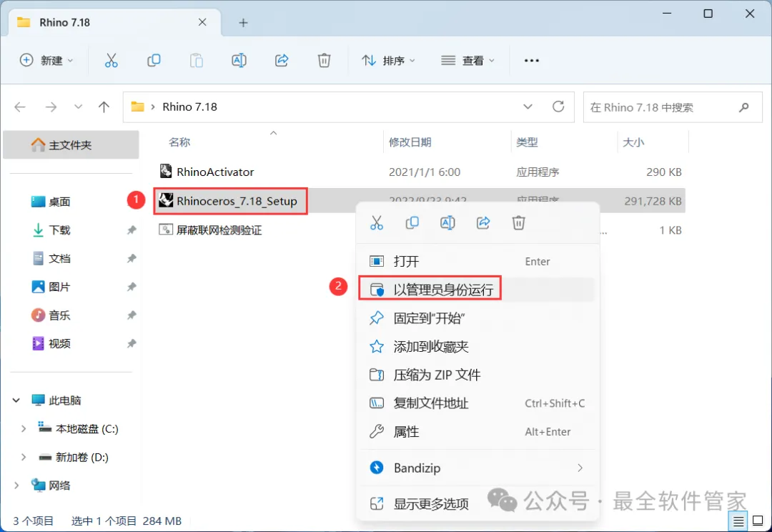Viewport: 772px width, 532px height.
Task: Choose 以管理员身份运行 in context menu
Action: click(x=475, y=290)
